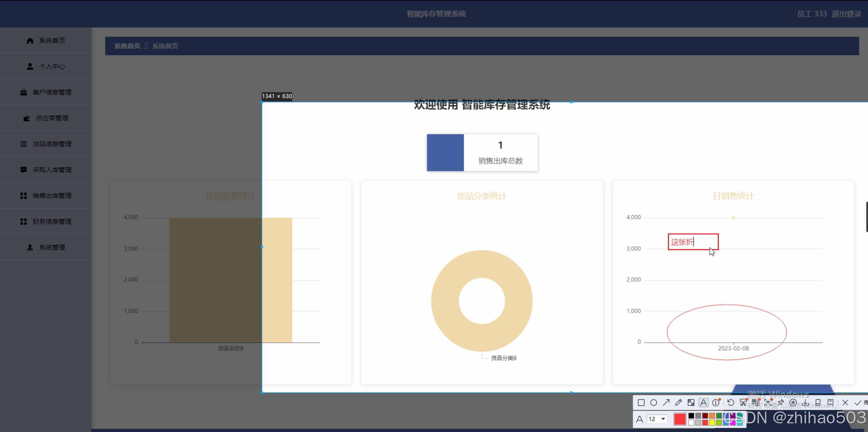Screen dimensions: 868x432
Task: Click the data point on the 日销售统计 line chart
Action: pyautogui.click(x=733, y=218)
